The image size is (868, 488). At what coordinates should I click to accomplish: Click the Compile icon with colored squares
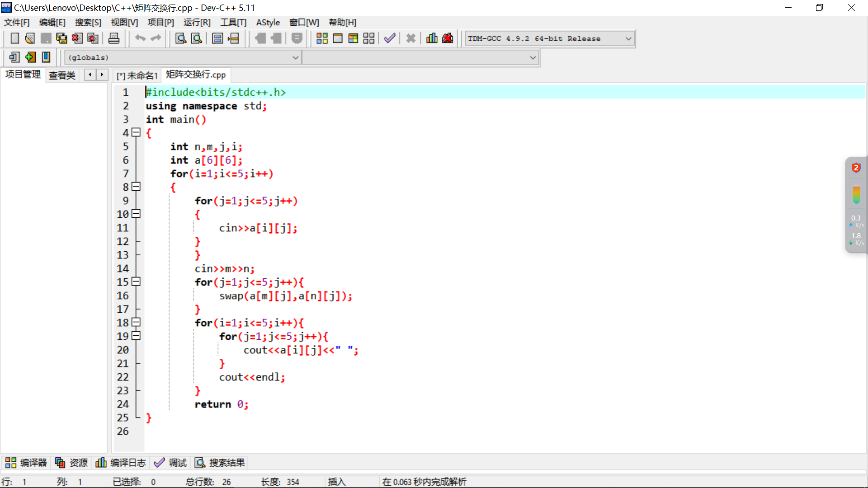coord(322,38)
